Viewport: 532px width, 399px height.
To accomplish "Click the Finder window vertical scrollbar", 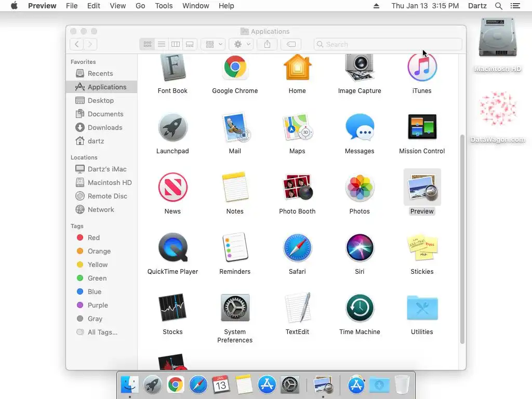I will click(462, 239).
